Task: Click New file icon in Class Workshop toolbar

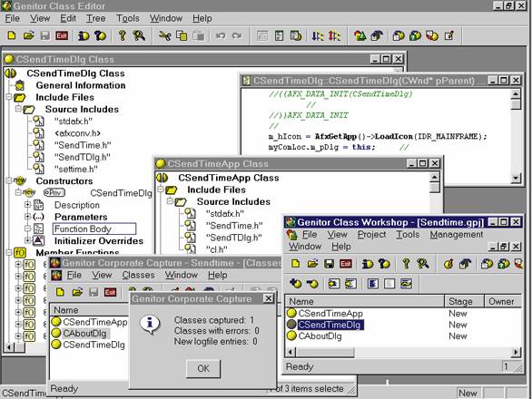Action: click(296, 263)
